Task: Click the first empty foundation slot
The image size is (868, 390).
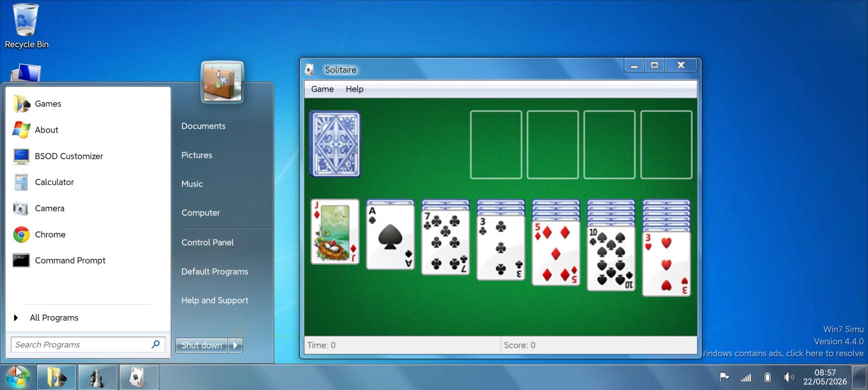Action: [496, 144]
